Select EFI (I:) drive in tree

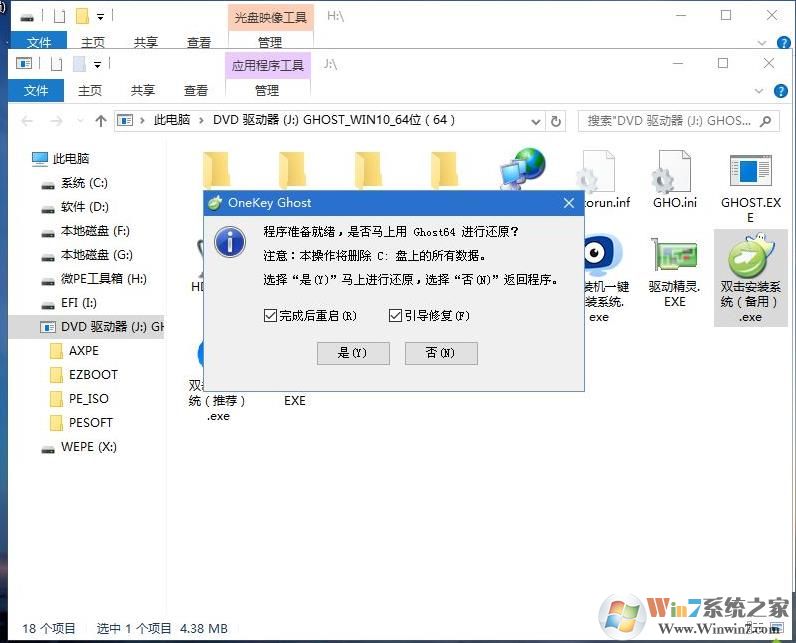pos(78,303)
